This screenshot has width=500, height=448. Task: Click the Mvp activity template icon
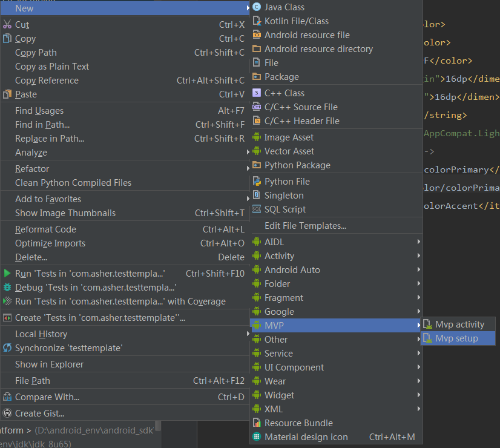tap(427, 324)
